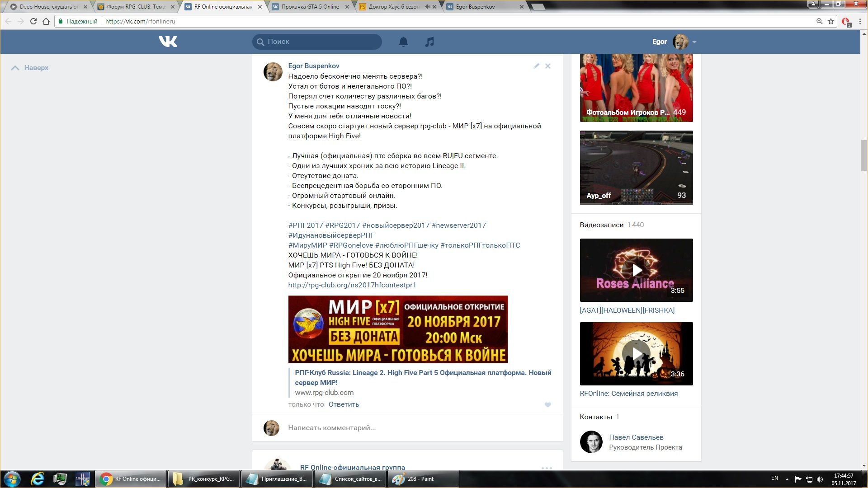The image size is (868, 488).
Task: Like the comment with heart icon
Action: point(547,405)
